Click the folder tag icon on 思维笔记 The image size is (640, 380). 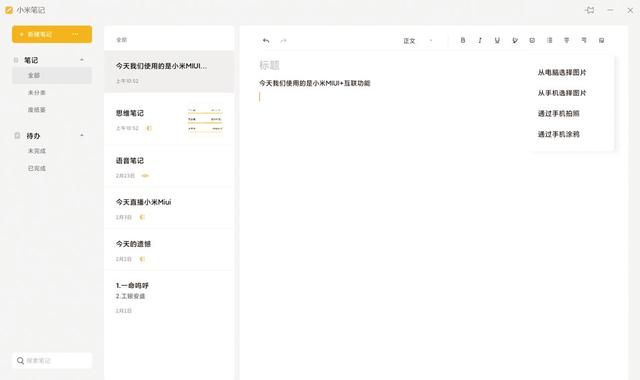click(149, 128)
